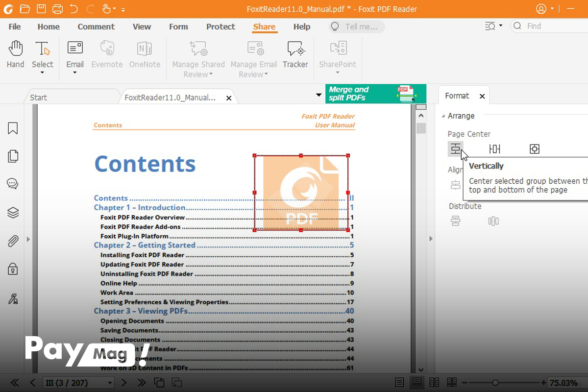Jump to Chapter 2 – Getting Started

145,245
